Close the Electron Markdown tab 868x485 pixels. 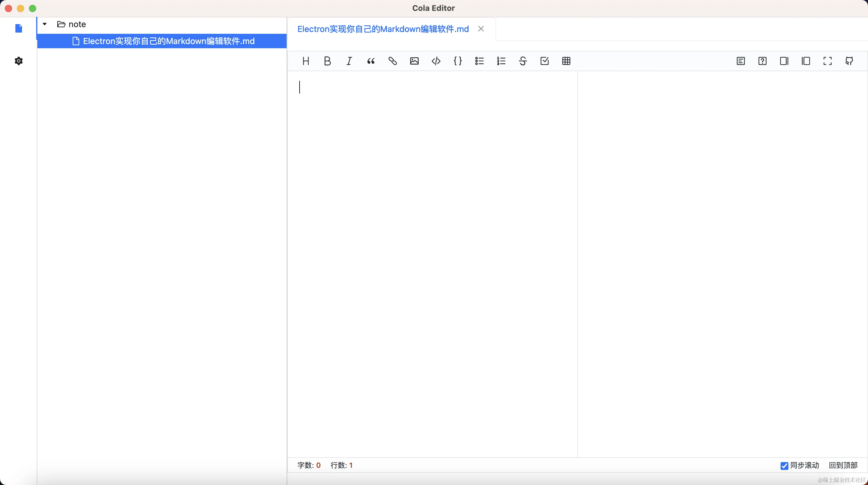[x=481, y=29]
